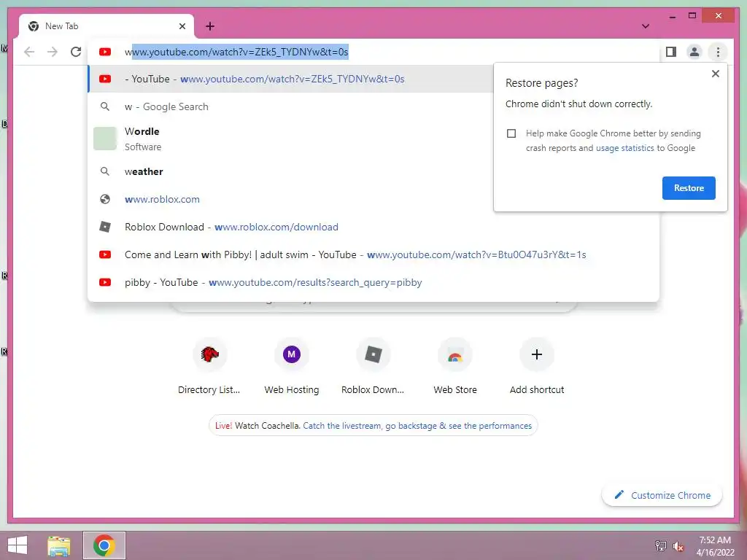Click the address bar URL text
The width and height of the screenshot is (747, 560).
tap(236, 52)
